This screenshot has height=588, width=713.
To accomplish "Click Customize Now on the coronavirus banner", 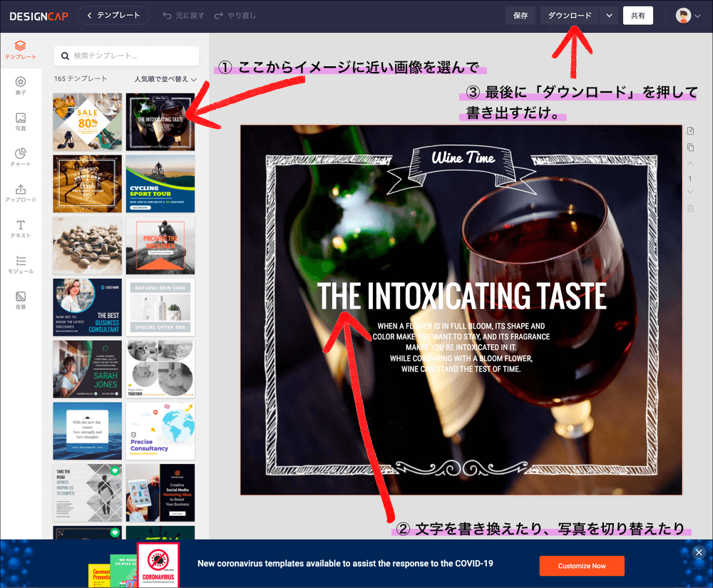I will click(582, 566).
